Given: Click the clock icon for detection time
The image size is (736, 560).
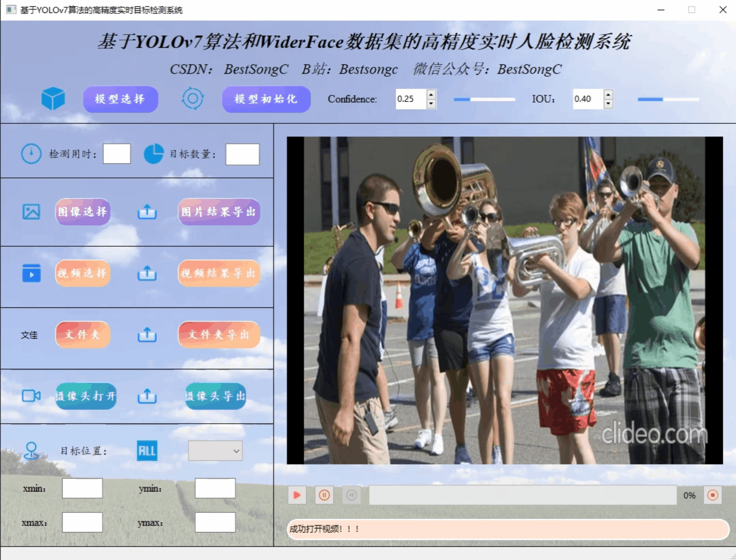Looking at the screenshot, I should tap(31, 154).
